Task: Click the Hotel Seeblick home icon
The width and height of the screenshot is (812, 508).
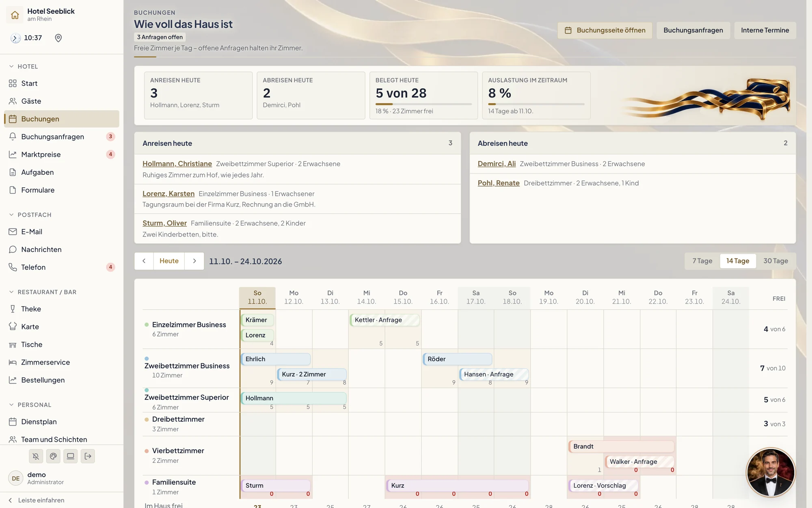Action: pos(15,15)
